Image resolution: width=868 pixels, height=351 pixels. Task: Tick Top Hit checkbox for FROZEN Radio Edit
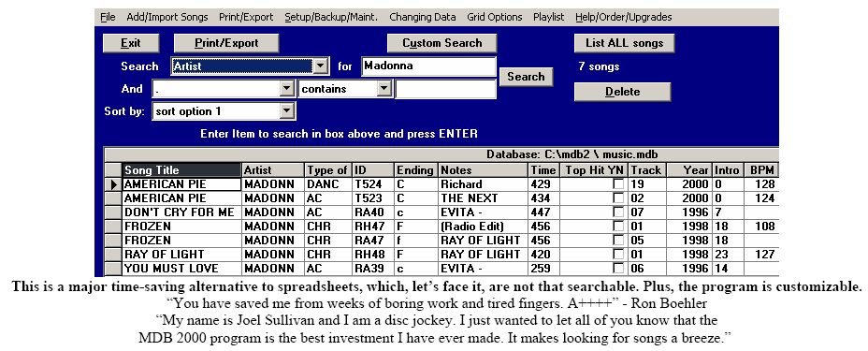[x=617, y=227]
